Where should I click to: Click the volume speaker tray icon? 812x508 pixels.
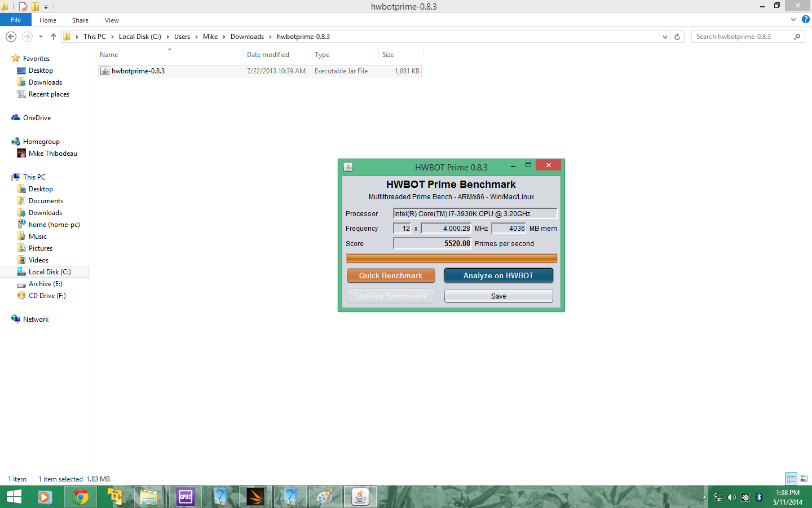coord(732,497)
